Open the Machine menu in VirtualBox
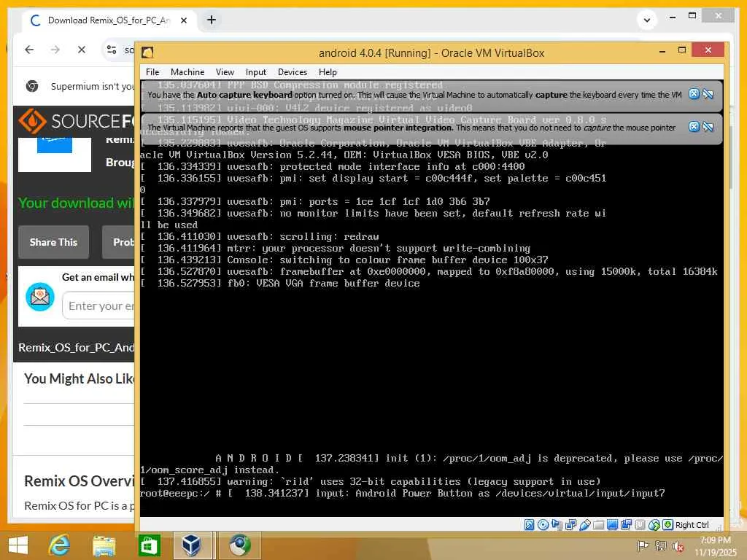This screenshot has width=747, height=560. pos(187,72)
